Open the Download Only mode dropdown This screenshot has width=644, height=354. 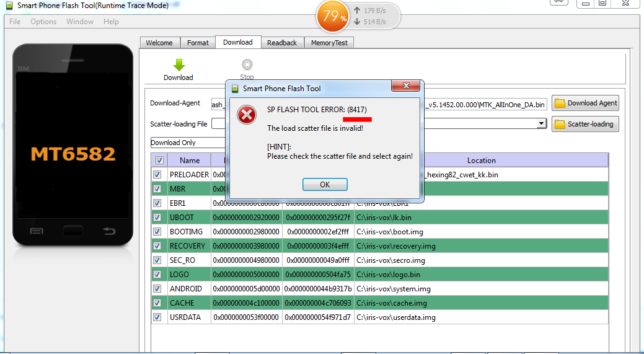click(188, 143)
